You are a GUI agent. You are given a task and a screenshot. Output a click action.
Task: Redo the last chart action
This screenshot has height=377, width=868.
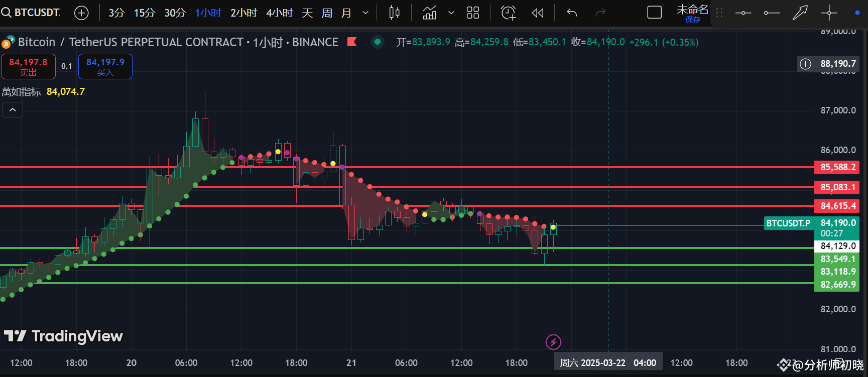pyautogui.click(x=600, y=13)
